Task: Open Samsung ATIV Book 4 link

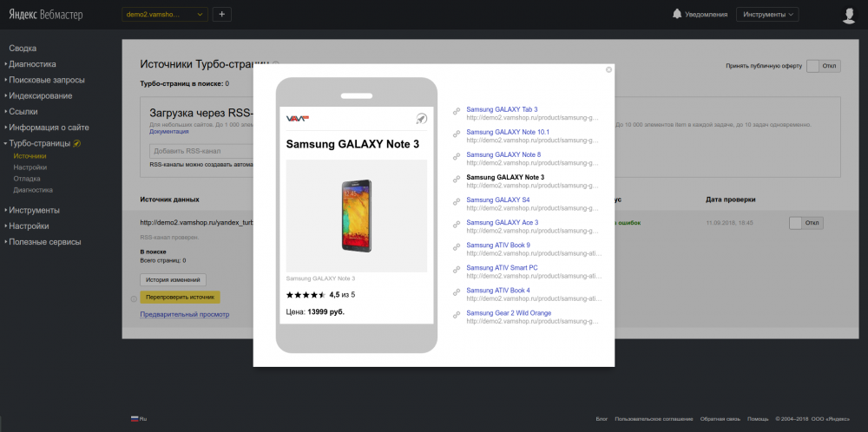Action: tap(498, 291)
